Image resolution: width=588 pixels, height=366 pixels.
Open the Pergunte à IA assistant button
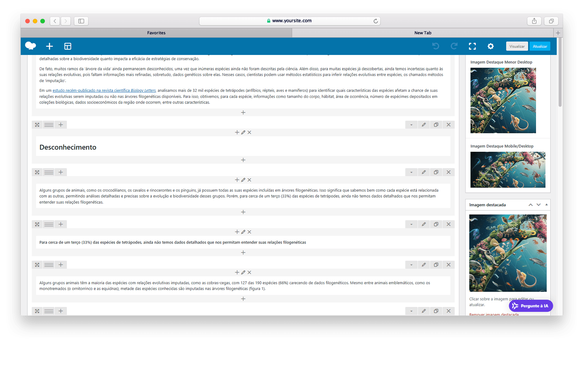[x=531, y=306]
